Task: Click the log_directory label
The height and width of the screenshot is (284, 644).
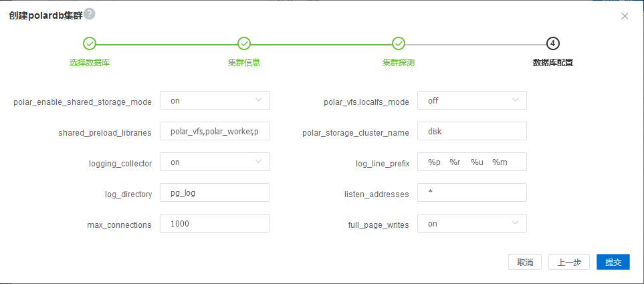Action: coord(128,194)
